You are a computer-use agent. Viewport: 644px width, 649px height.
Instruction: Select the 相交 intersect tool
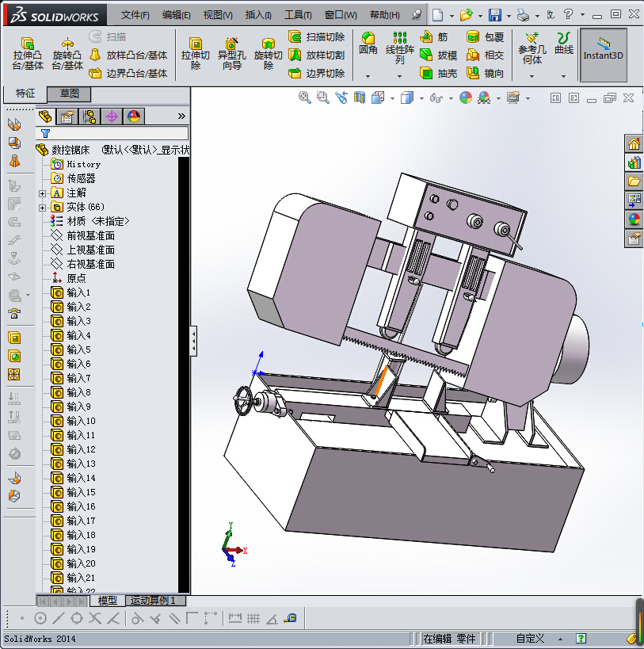[x=485, y=55]
